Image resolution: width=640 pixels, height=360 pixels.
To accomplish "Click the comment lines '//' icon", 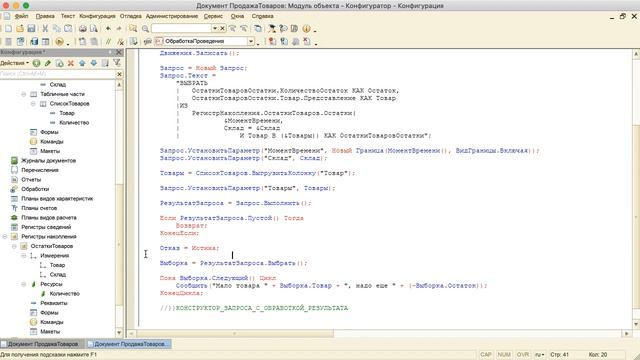I will click(x=109, y=41).
